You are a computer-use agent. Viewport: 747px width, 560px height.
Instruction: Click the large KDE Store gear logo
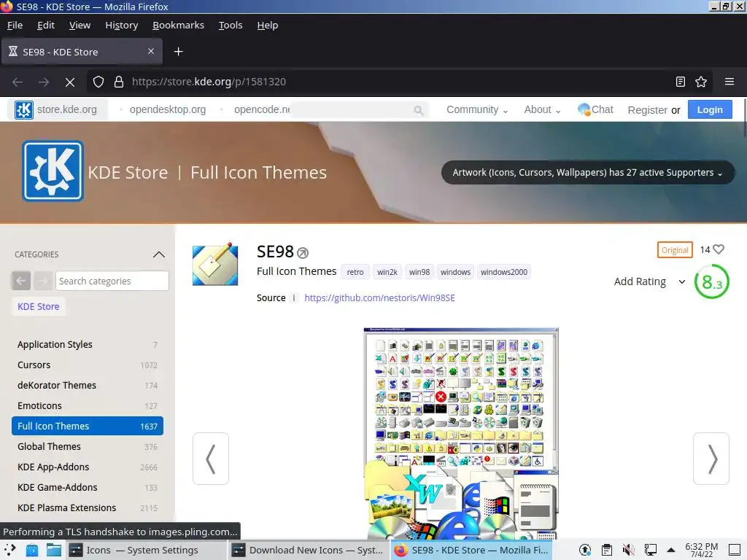pos(53,171)
